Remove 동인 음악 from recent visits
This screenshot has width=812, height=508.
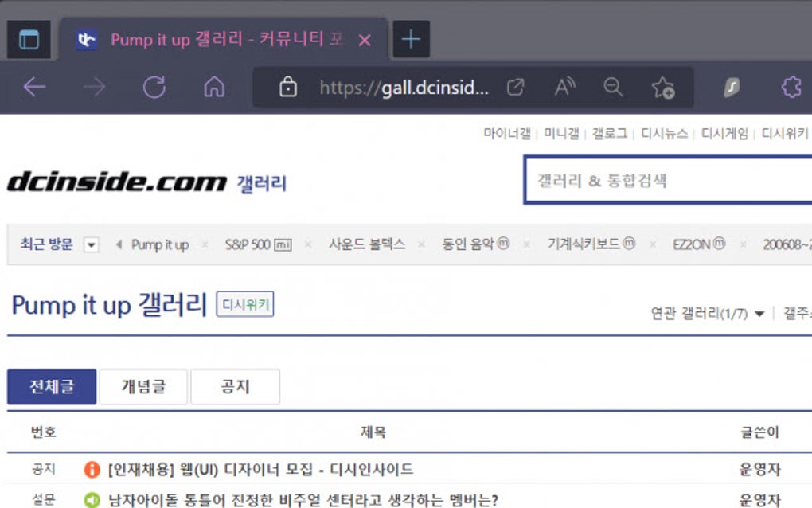526,244
